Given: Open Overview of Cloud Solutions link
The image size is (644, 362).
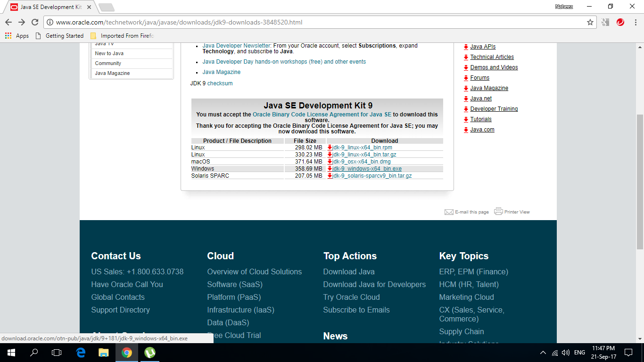Looking at the screenshot, I should [x=255, y=271].
